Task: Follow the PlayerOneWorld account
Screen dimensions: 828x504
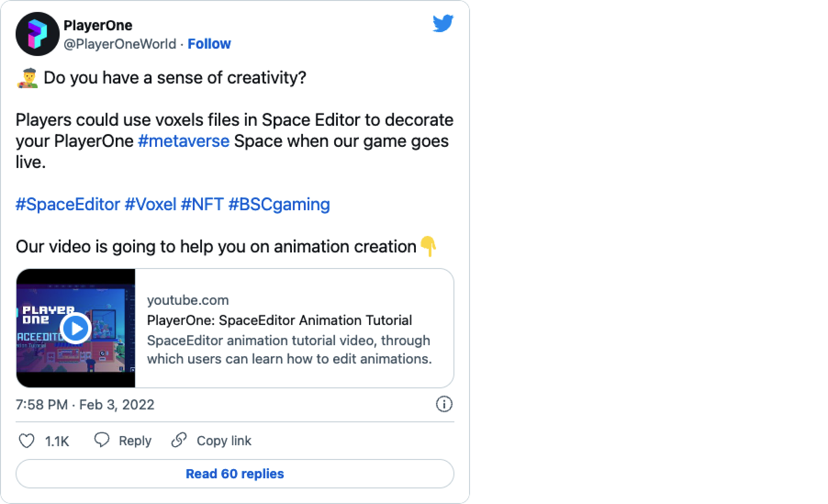Action: pyautogui.click(x=209, y=44)
